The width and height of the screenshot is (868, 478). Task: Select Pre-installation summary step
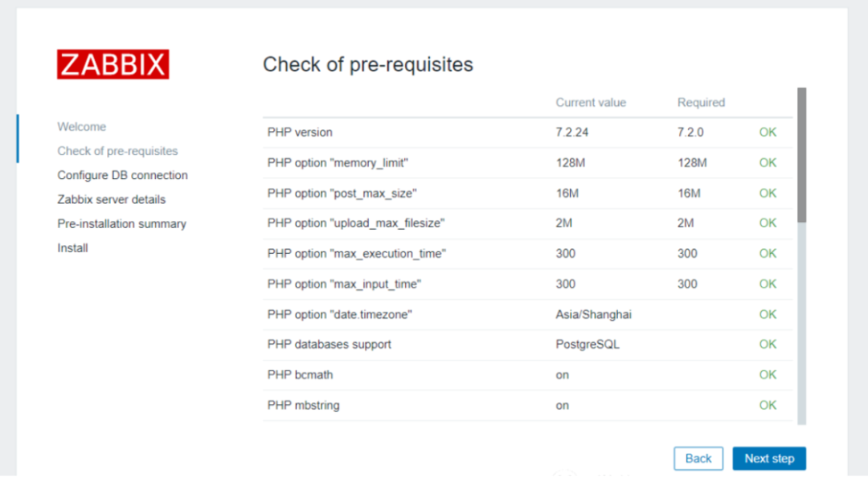pos(121,224)
